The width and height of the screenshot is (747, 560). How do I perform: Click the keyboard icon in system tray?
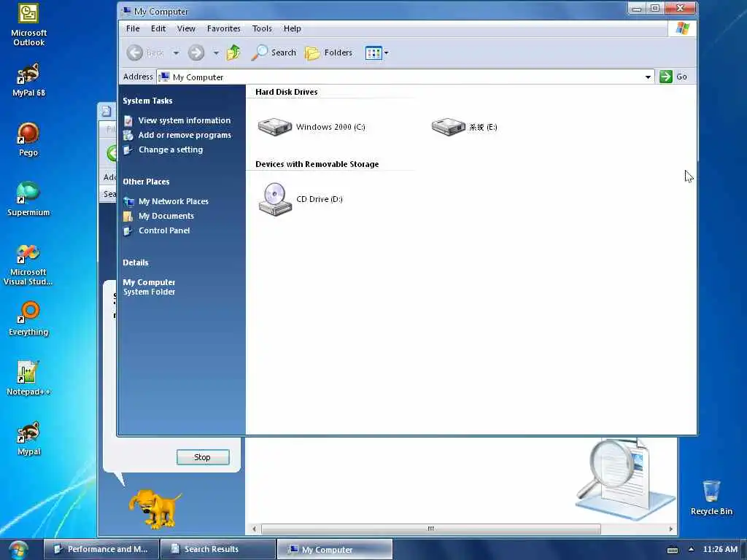coord(673,550)
